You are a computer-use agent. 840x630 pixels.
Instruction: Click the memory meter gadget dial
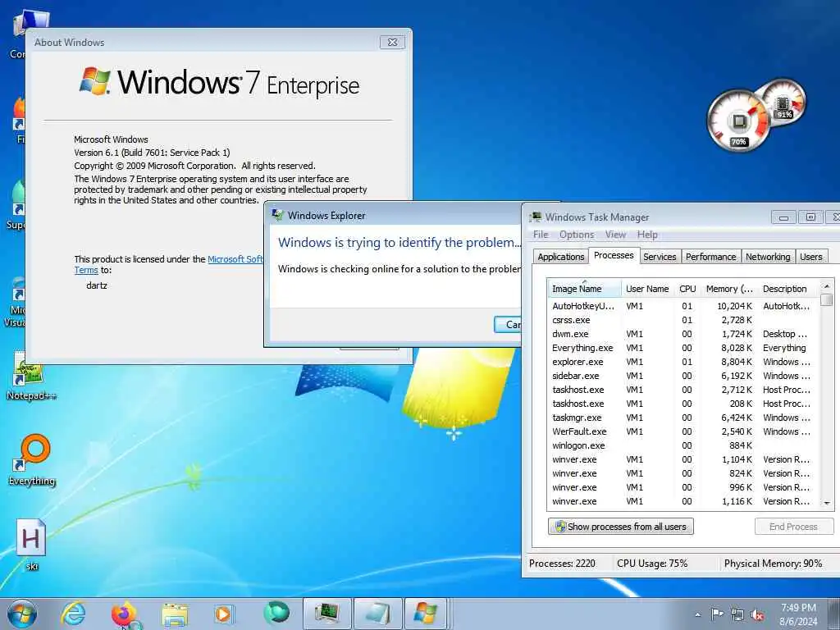click(784, 101)
